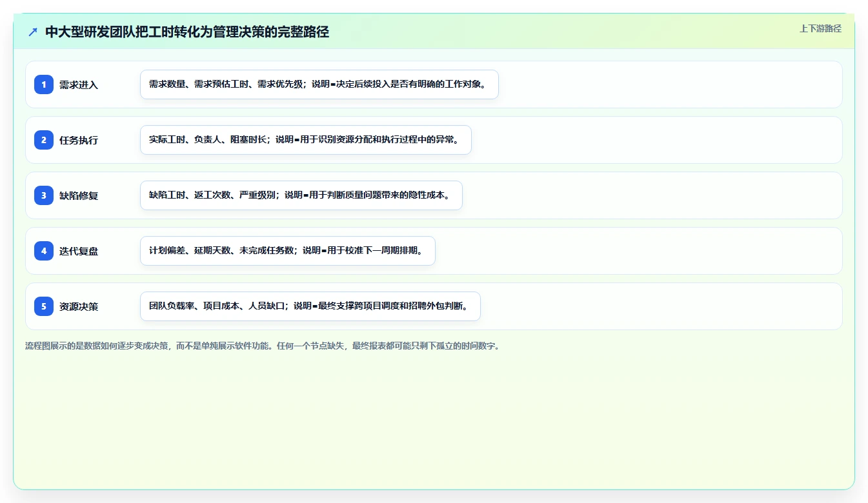The height and width of the screenshot is (503, 868).
Task: Click the step 1 number badge
Action: point(44,84)
